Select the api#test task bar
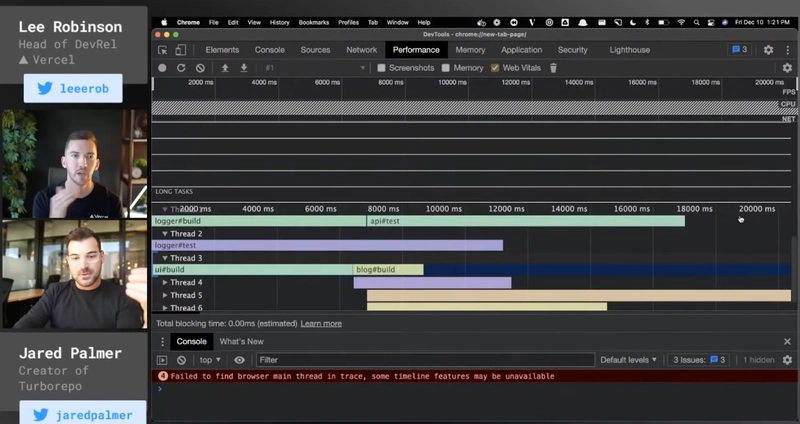The height and width of the screenshot is (424, 800). (526, 221)
